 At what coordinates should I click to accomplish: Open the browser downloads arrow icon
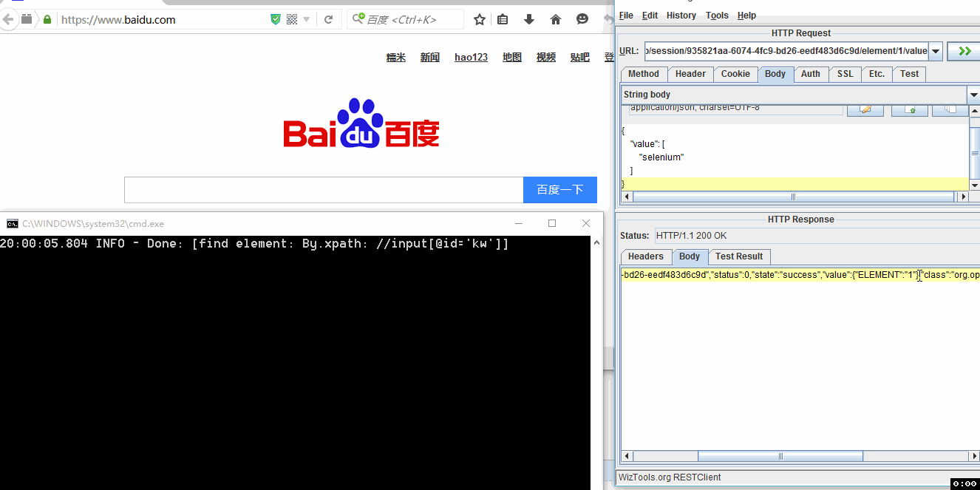[529, 20]
